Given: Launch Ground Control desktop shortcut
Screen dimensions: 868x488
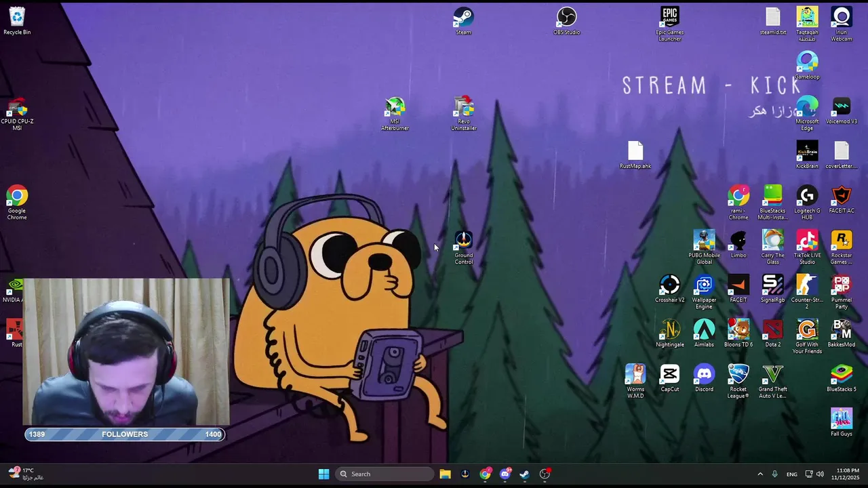Looking at the screenshot, I should [464, 247].
